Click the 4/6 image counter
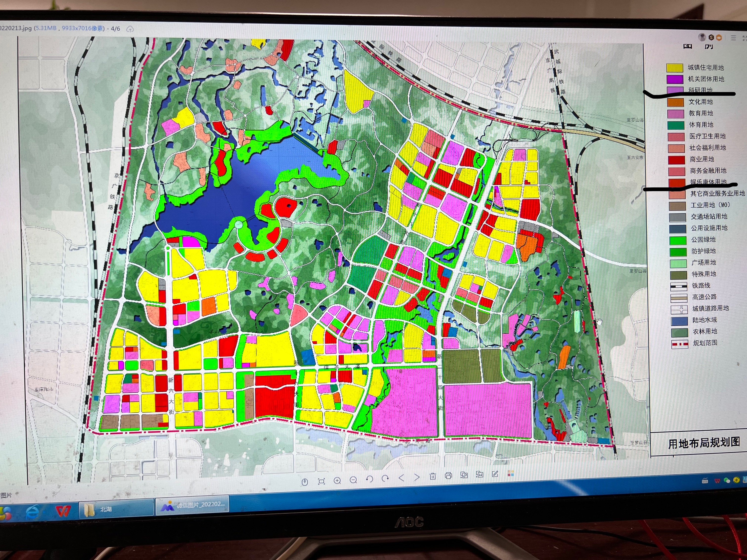This screenshot has height=560, width=747. point(115,29)
